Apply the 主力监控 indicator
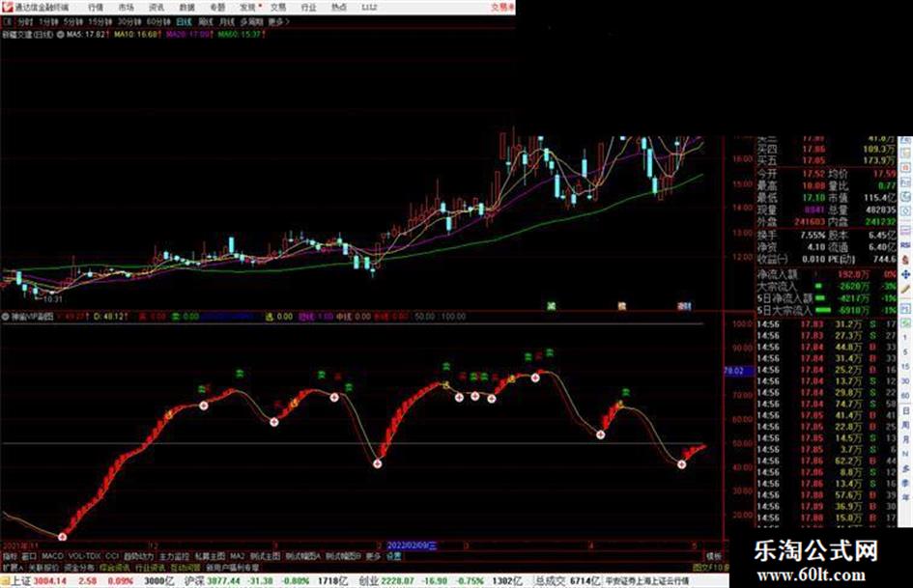Screen dimensions: 913x588 [x=174, y=556]
